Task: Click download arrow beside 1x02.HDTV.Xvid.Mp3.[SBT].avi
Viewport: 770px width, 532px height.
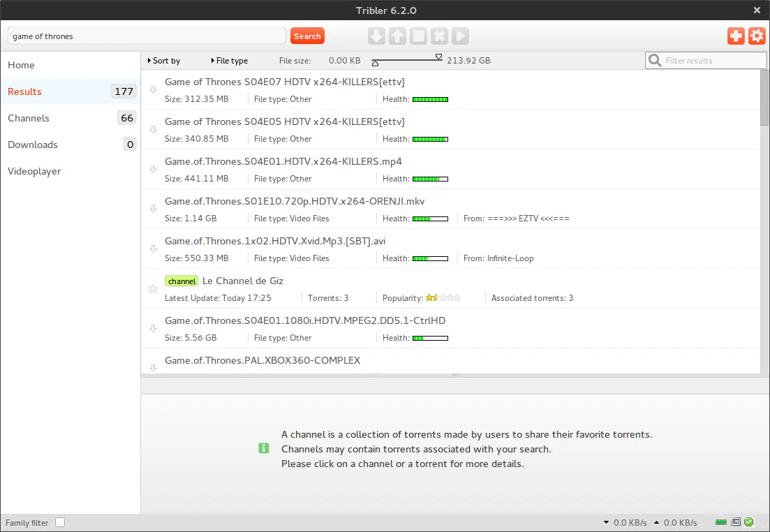Action: coord(153,249)
